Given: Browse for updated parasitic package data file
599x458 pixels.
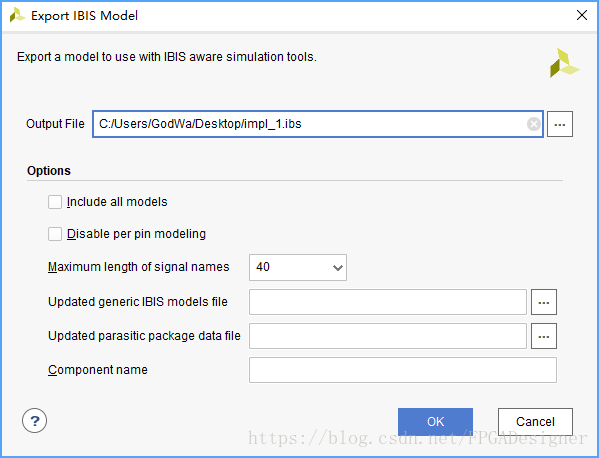Looking at the screenshot, I should click(544, 336).
